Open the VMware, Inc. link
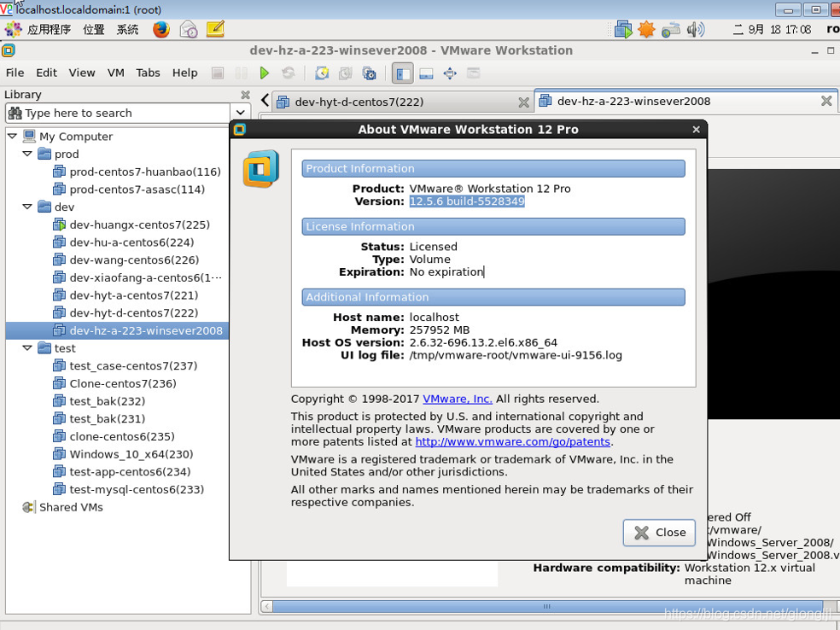The width and height of the screenshot is (840, 630). point(458,400)
